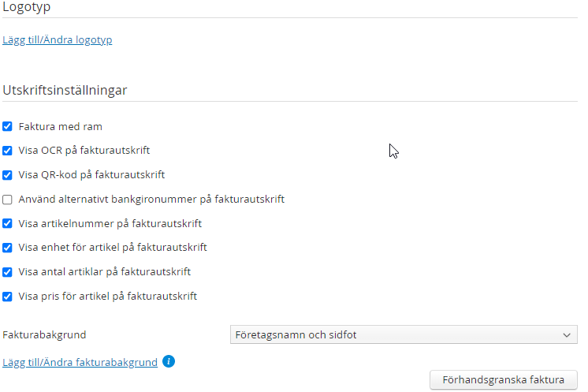The image size is (588, 392).
Task: Enable Använd alternativt bankgironummer på fakturautskrift
Action: pyautogui.click(x=8, y=200)
